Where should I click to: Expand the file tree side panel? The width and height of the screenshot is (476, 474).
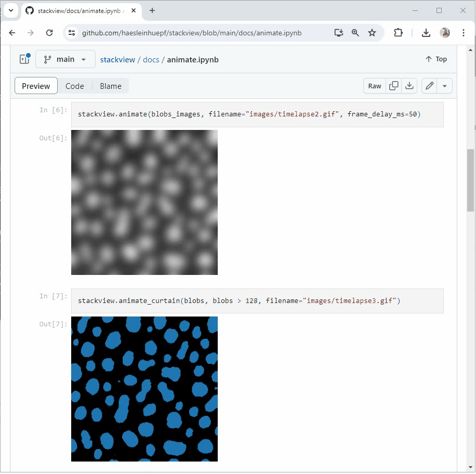(x=24, y=59)
